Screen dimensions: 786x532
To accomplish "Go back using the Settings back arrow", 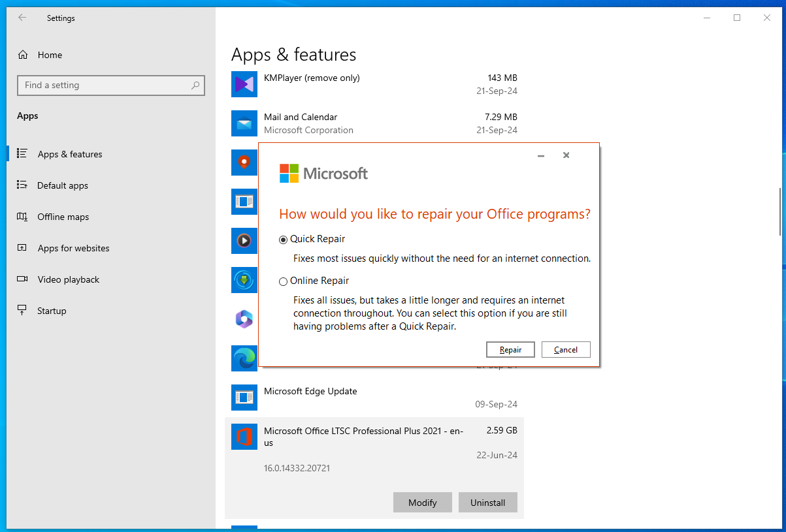I will tap(22, 18).
